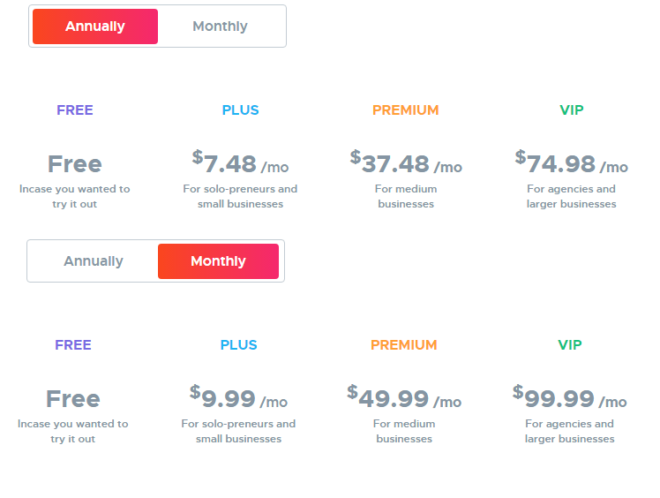This screenshot has width=660, height=498.
Task: Select the $99.99 /mo VIP price
Action: 570,398
